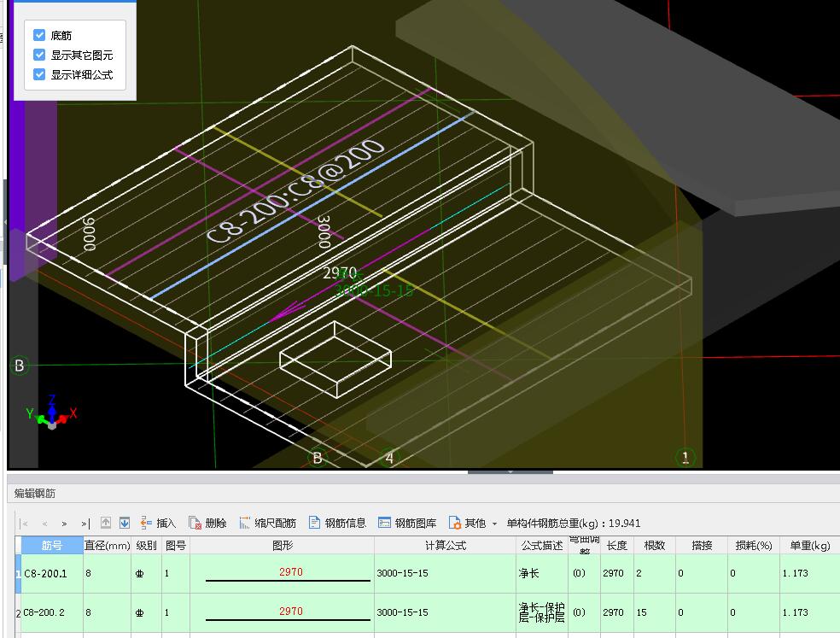Click the 其他 gear document icon
This screenshot has width=840, height=638.
coord(454,523)
